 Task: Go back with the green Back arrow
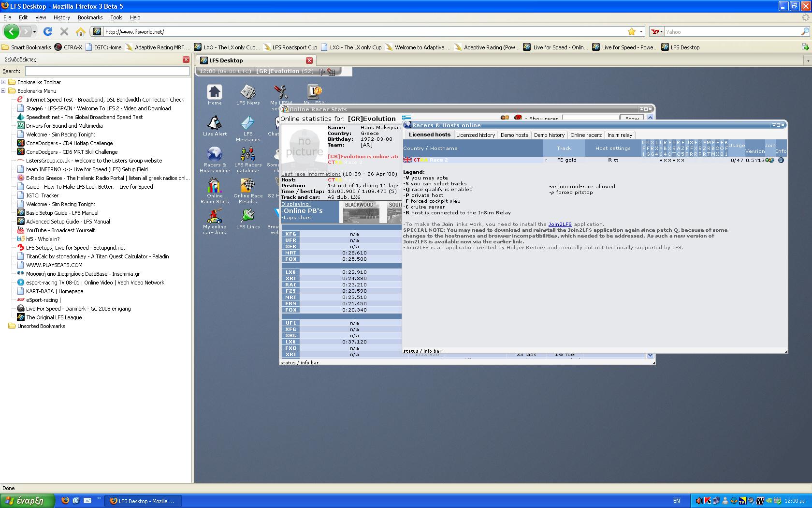click(x=12, y=31)
